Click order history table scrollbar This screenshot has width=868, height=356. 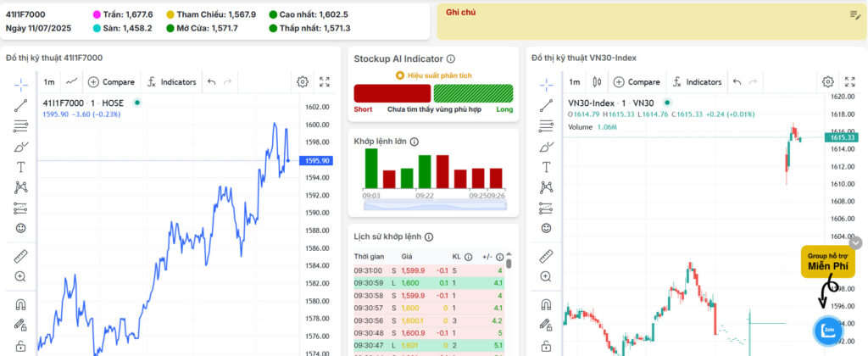pyautogui.click(x=509, y=263)
